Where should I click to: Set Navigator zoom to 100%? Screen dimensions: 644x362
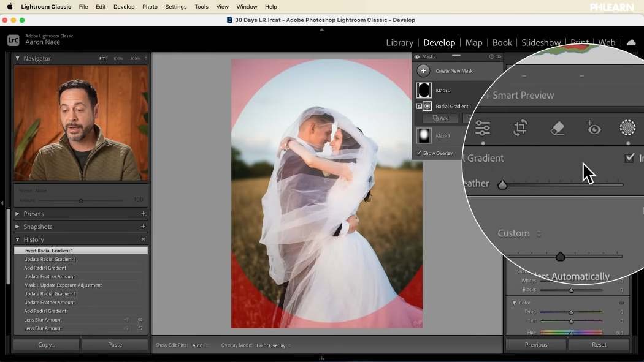[x=118, y=59]
